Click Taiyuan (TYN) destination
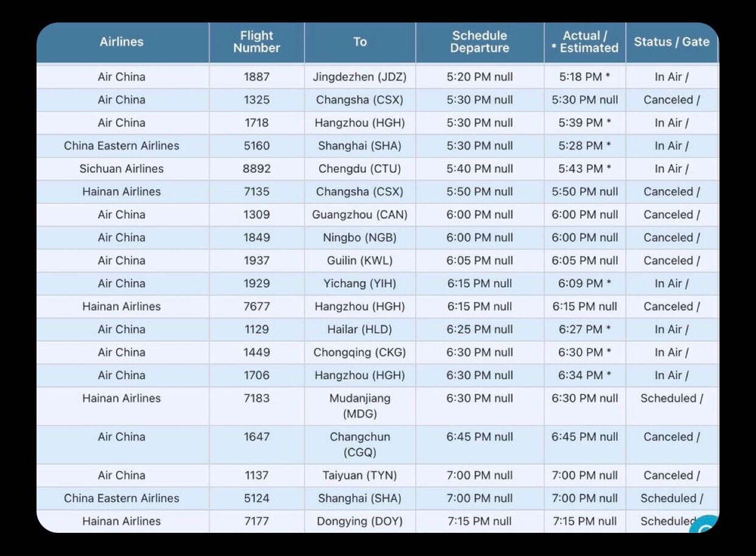This screenshot has width=756, height=556. pos(360,476)
